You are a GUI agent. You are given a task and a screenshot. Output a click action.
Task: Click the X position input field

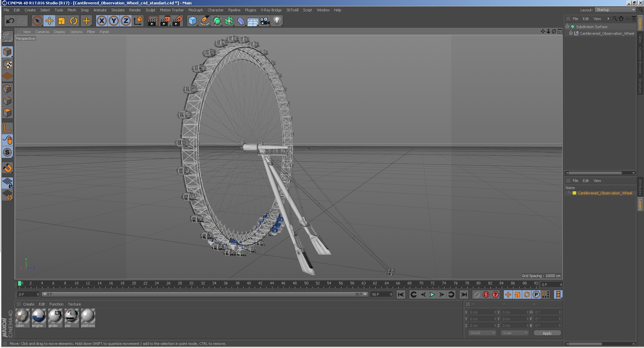(482, 312)
